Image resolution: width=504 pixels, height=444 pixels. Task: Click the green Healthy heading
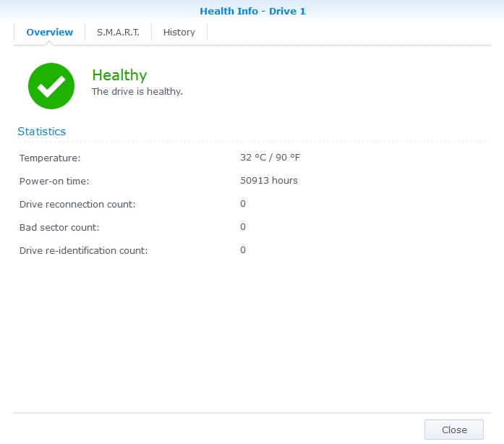click(119, 75)
